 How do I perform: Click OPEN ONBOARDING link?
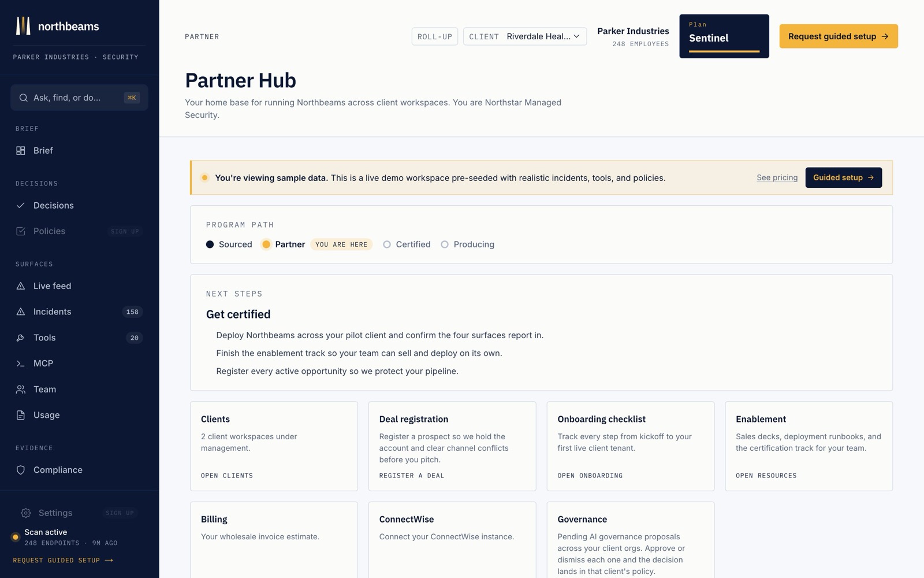tap(590, 476)
